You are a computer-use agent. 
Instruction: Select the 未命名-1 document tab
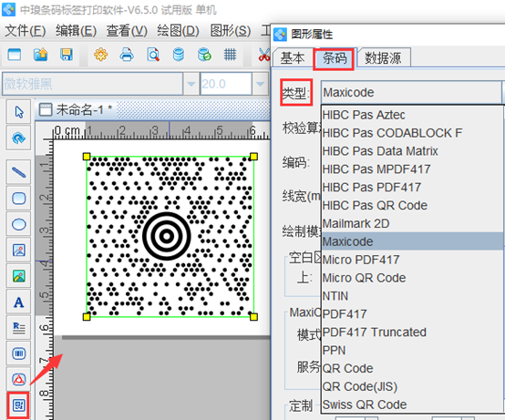76,110
